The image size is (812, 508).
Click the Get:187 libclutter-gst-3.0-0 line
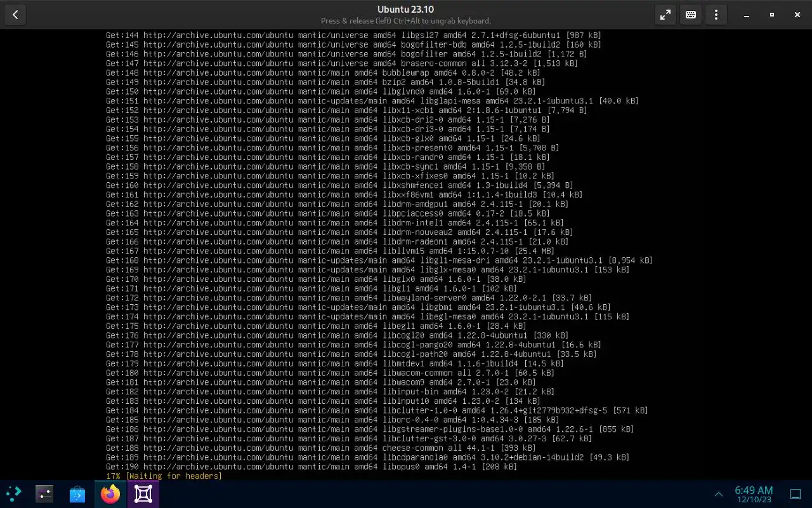(x=349, y=439)
